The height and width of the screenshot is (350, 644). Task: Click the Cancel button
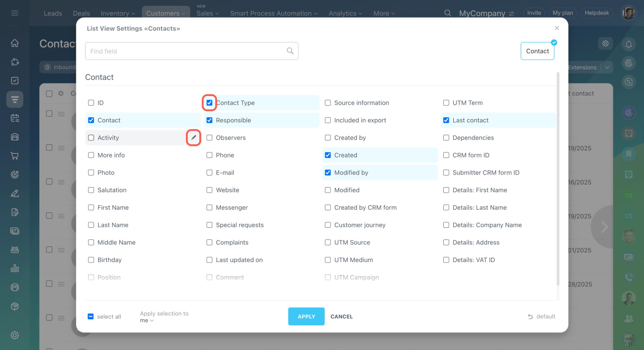pos(342,317)
